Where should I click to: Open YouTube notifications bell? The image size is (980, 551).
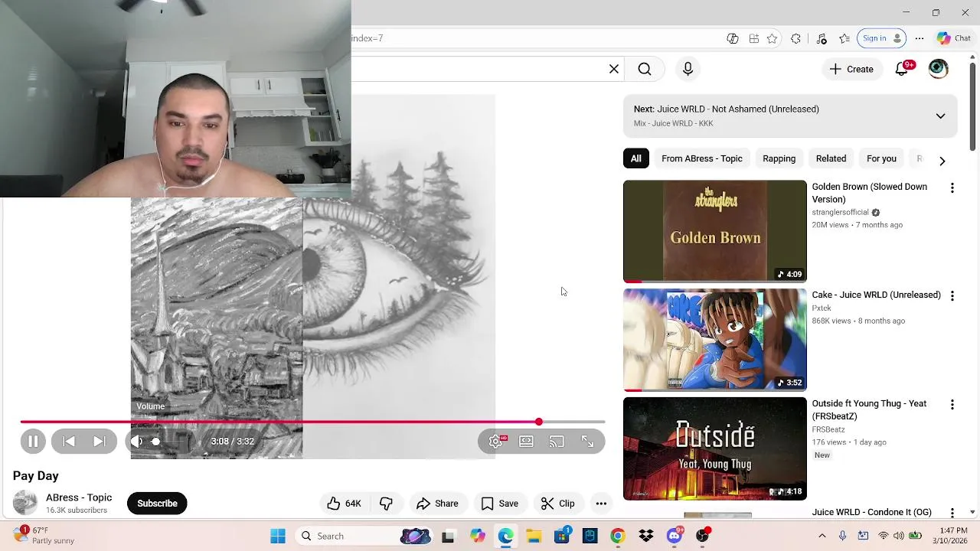click(x=902, y=69)
